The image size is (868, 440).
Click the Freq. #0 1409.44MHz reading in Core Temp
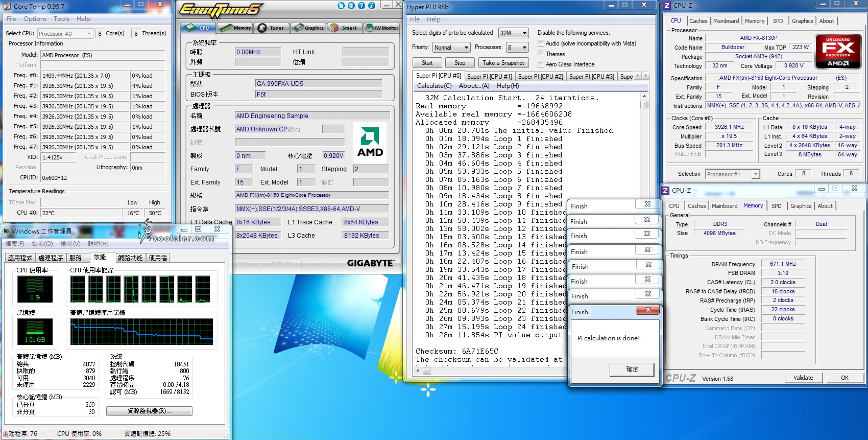click(x=85, y=76)
